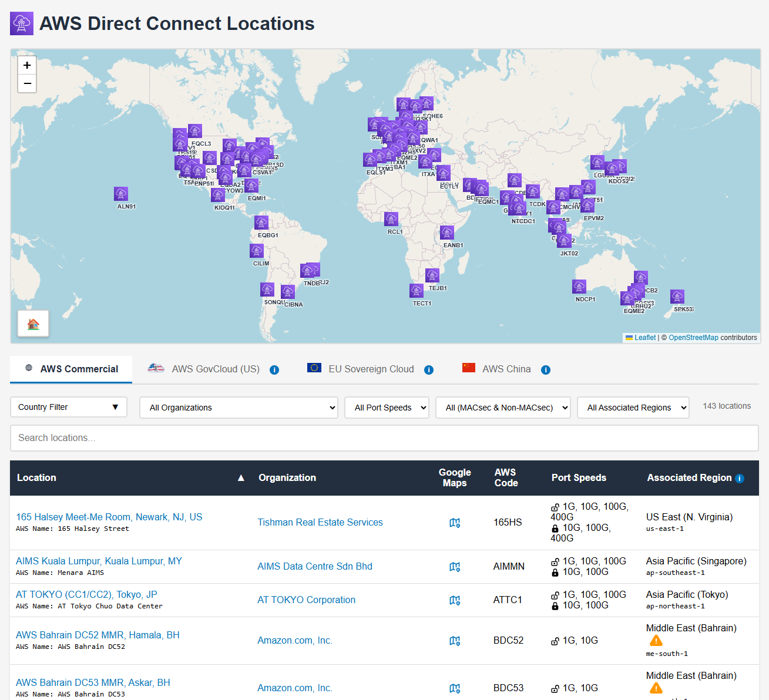
Task: Open the Country Filter dropdown
Action: tap(69, 407)
